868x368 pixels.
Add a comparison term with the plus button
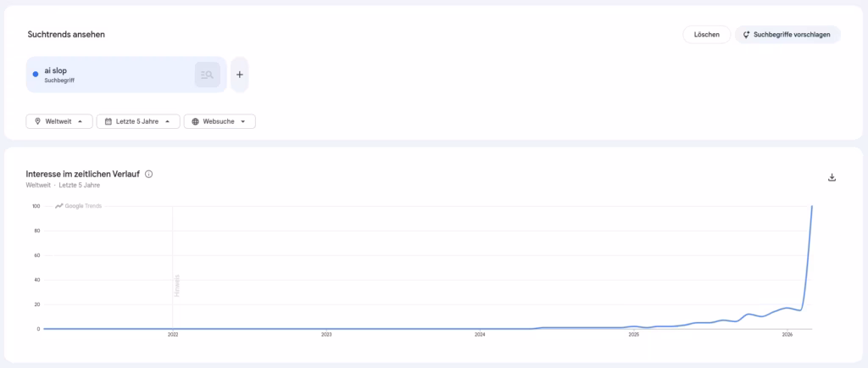240,75
